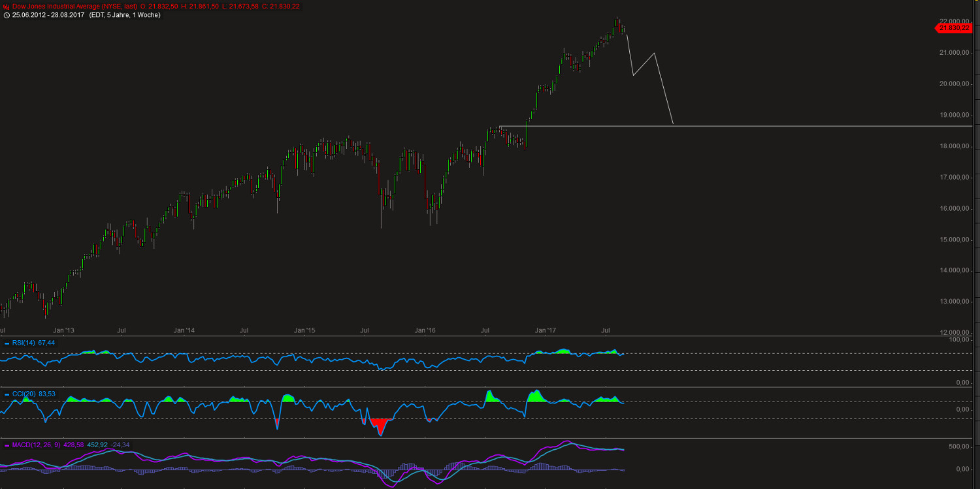Click the Jan'14 time axis label
Image resolution: width=980 pixels, height=489 pixels.
pos(184,331)
